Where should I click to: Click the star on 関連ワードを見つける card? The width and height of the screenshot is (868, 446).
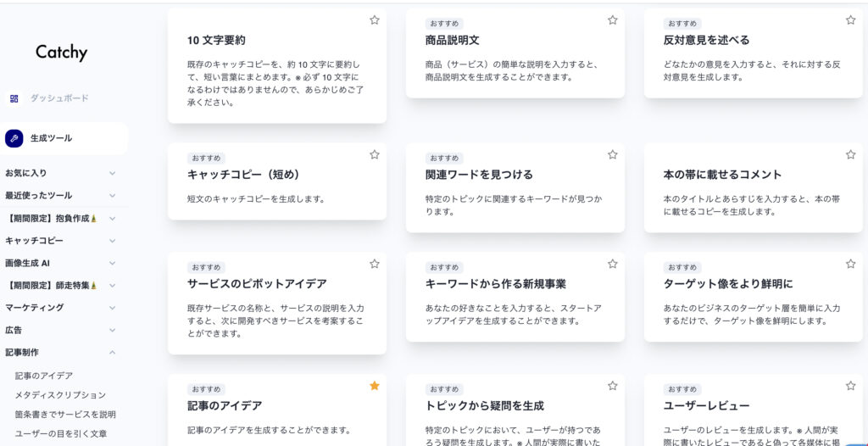click(613, 154)
